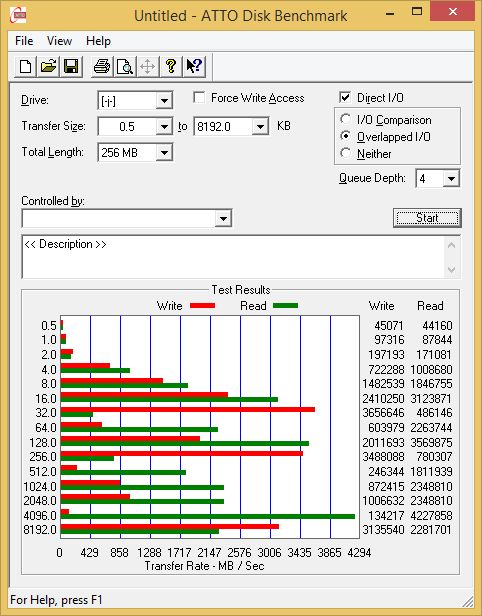
Task: Click the write value 45071
Action: tap(389, 326)
